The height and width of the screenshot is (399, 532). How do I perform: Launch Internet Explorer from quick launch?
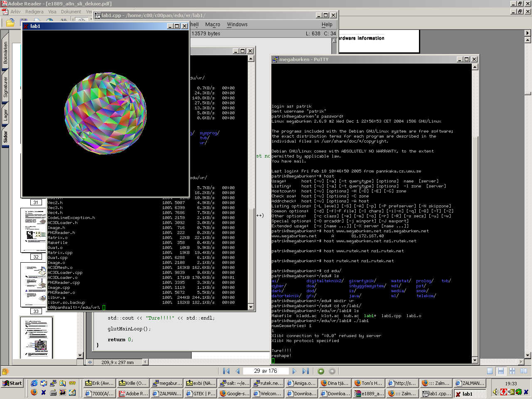(x=34, y=383)
